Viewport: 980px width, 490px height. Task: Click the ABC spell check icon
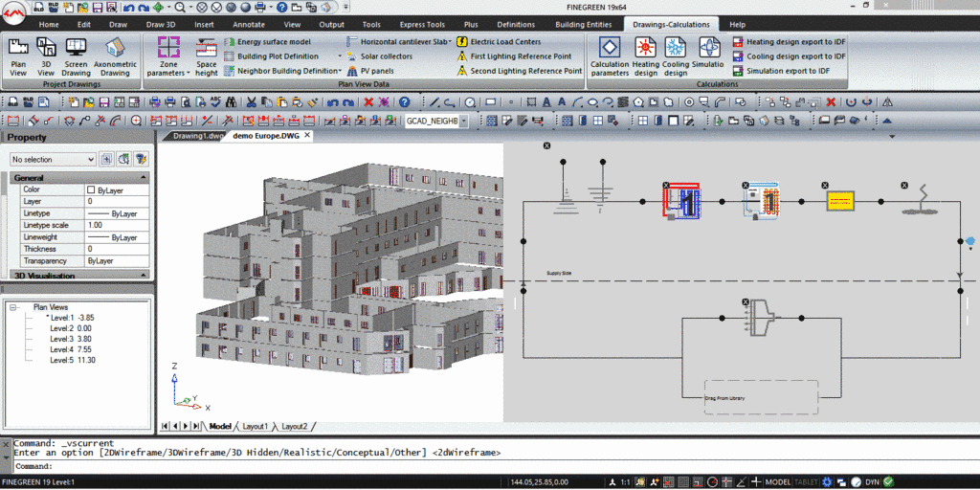pyautogui.click(x=215, y=102)
